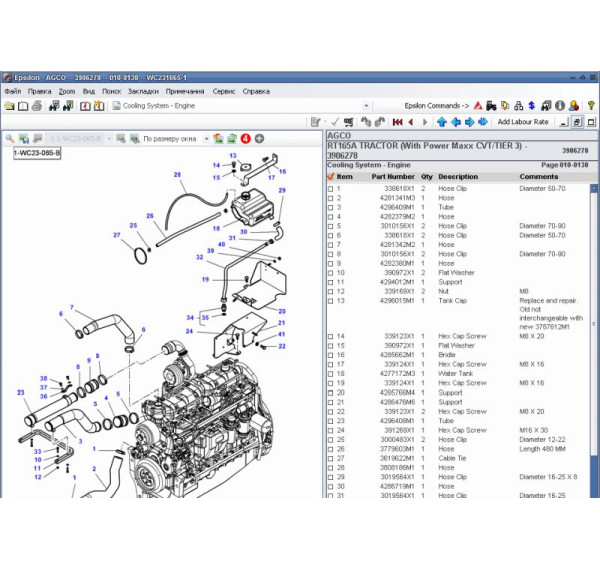Viewport: 600px width, 570px height.
Task: Click the Part Number column header
Action: [x=392, y=177]
